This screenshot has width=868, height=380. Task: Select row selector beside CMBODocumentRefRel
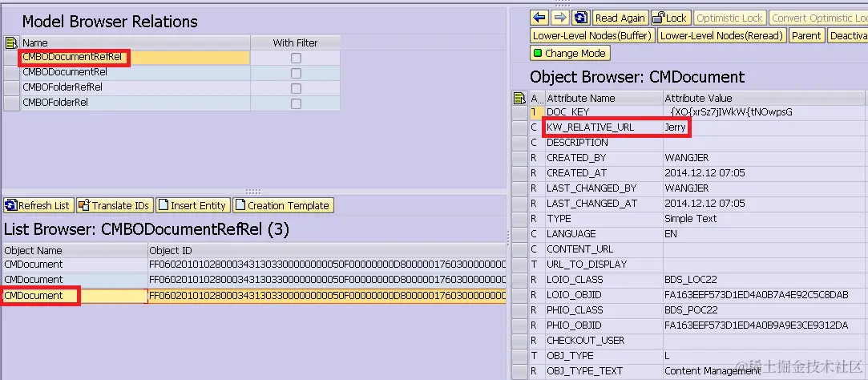(12, 58)
